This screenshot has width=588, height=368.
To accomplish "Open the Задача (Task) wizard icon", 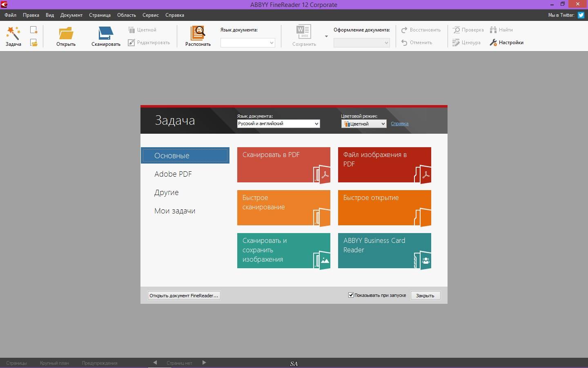I will coord(13,33).
